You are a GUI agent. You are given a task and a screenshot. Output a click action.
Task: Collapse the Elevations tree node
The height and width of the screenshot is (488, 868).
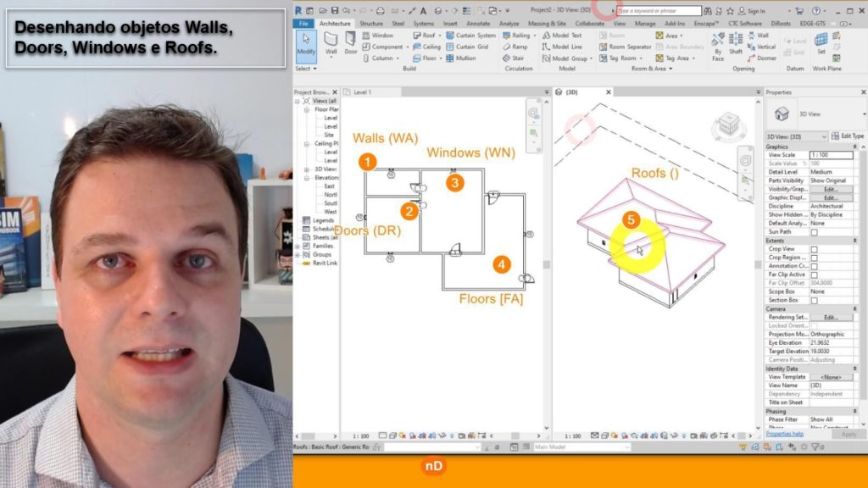306,177
